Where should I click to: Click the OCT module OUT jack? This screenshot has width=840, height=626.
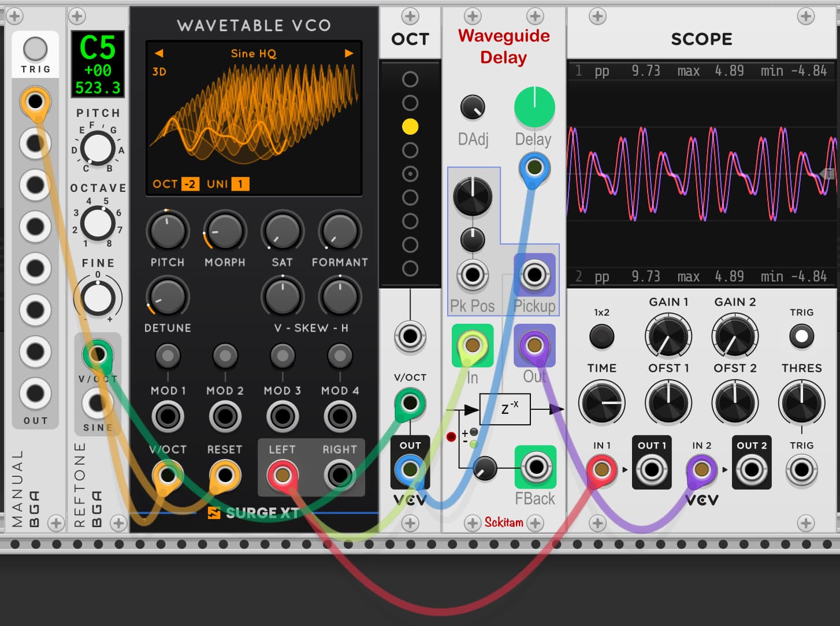click(x=410, y=469)
